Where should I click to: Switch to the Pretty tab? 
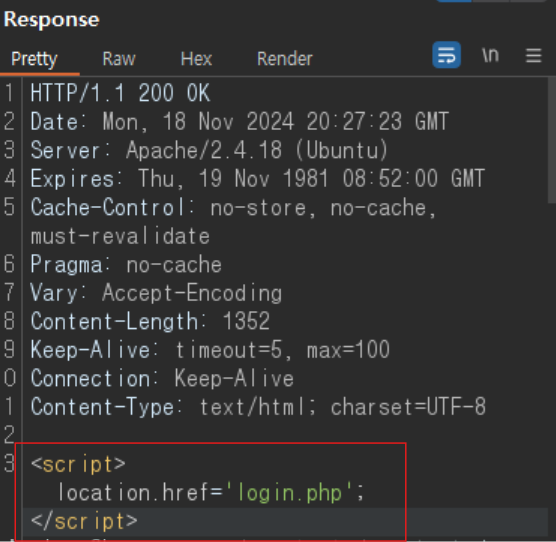click(34, 58)
